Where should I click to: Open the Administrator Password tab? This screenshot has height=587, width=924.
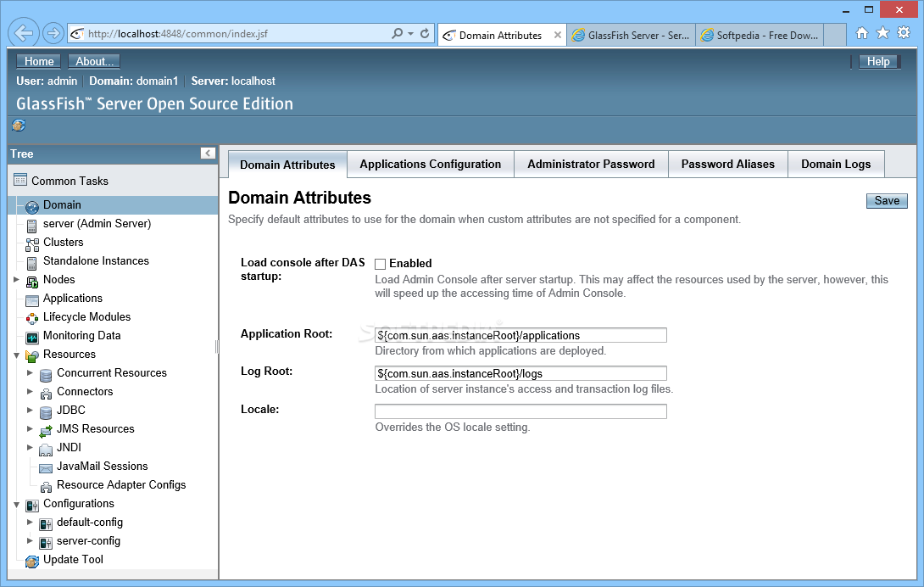tap(591, 164)
